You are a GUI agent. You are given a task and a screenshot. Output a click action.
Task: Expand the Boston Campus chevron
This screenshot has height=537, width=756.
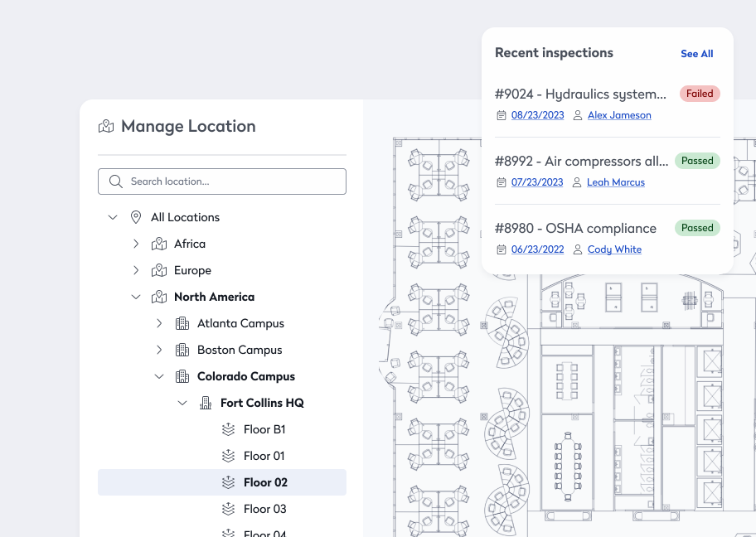[x=159, y=350]
